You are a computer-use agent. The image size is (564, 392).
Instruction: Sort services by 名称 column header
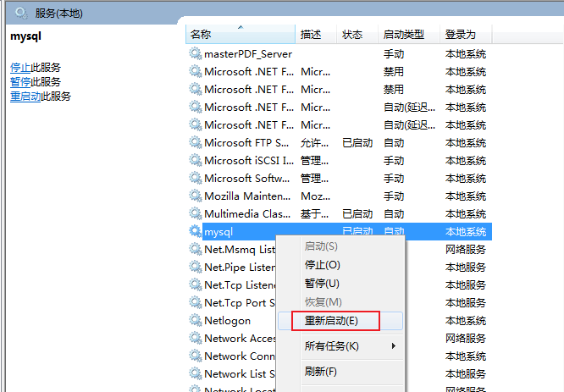(x=241, y=35)
